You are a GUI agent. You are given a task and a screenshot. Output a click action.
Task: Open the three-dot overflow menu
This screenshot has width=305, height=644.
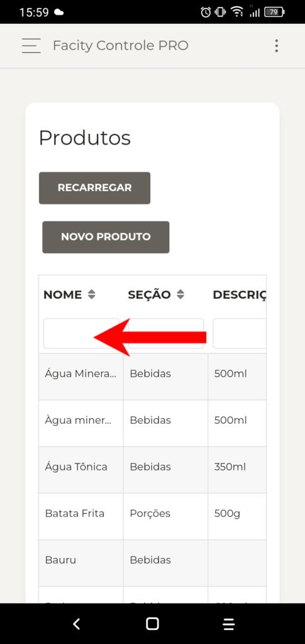click(277, 45)
